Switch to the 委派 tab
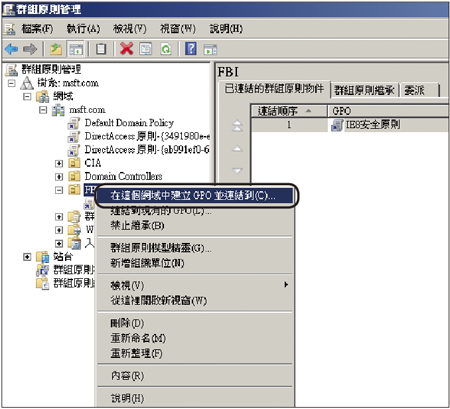Image resolution: width=450 pixels, height=409 pixels. tap(420, 90)
